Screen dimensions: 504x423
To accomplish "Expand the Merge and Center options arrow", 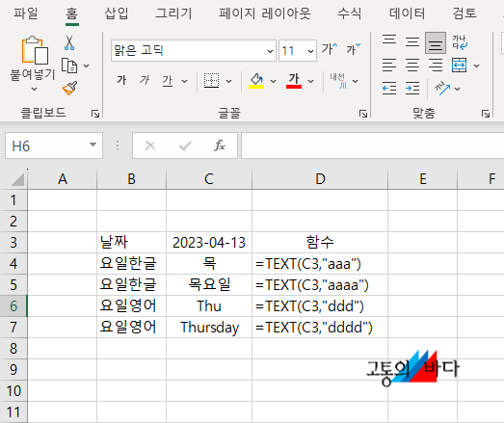I will coord(477,66).
